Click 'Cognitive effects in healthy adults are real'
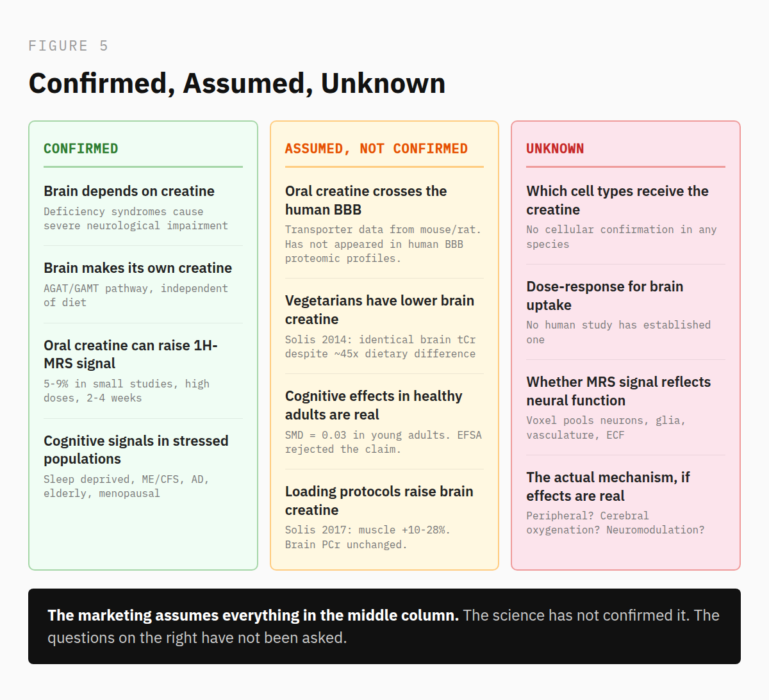769x700 pixels. pyautogui.click(x=374, y=405)
